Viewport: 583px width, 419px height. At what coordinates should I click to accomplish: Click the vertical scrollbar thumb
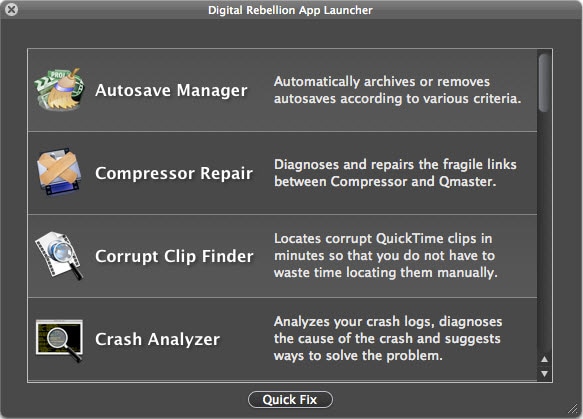[544, 82]
